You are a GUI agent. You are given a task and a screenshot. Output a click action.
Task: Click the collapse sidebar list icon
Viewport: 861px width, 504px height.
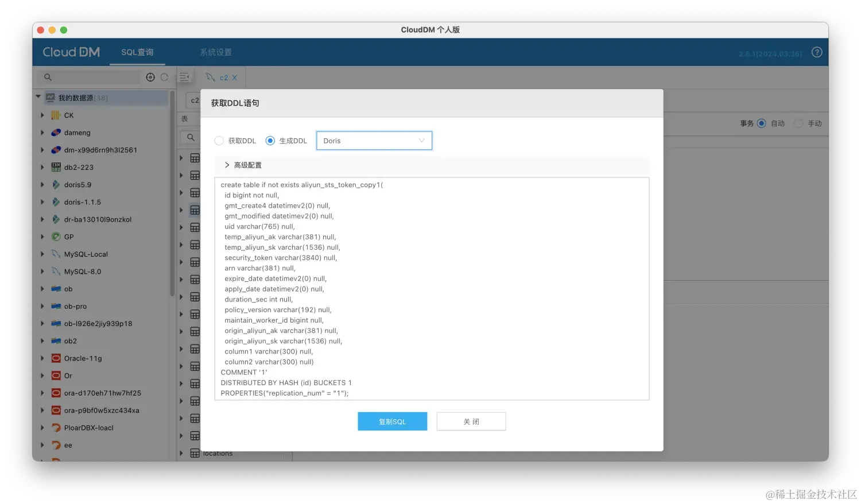184,77
